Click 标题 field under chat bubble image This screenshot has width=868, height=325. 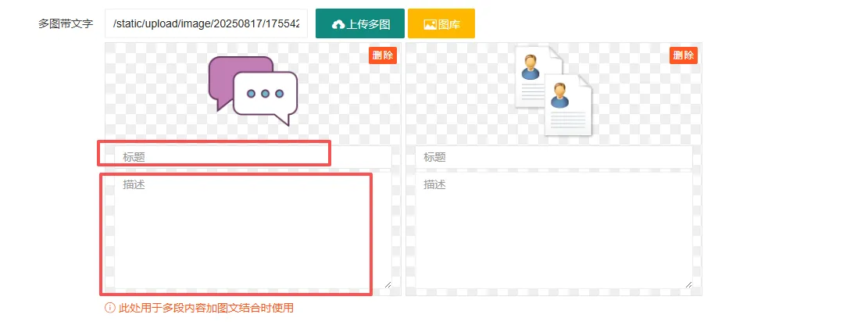pos(252,157)
